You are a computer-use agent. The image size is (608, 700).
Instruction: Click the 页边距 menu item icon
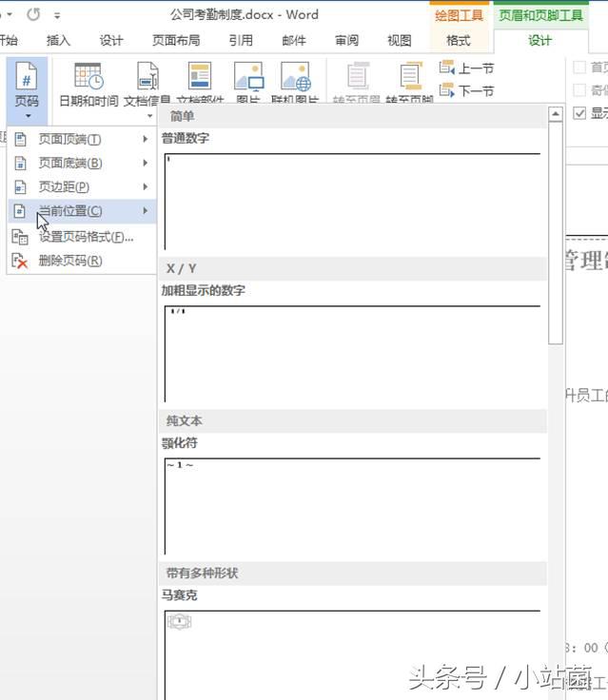20,186
